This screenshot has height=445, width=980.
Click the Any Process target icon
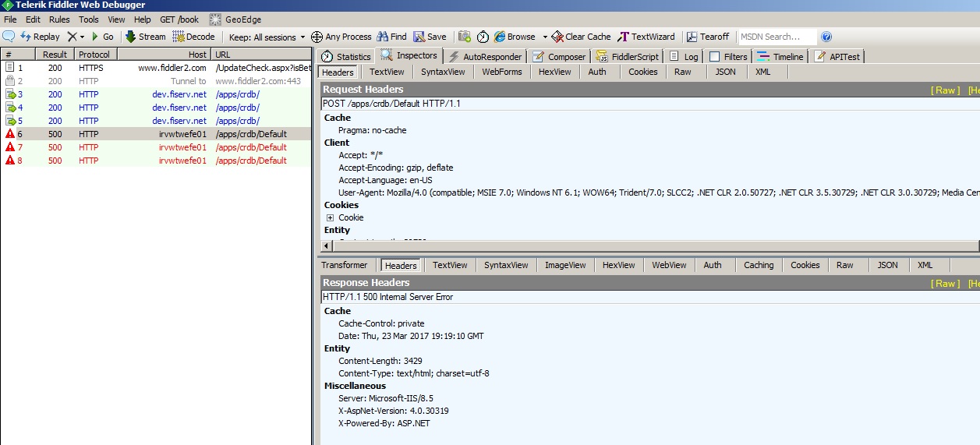coord(317,37)
